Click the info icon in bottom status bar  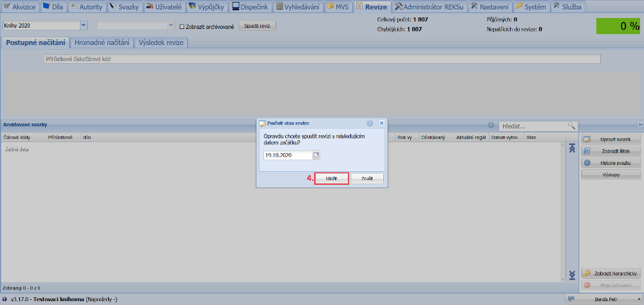pyautogui.click(x=5, y=300)
